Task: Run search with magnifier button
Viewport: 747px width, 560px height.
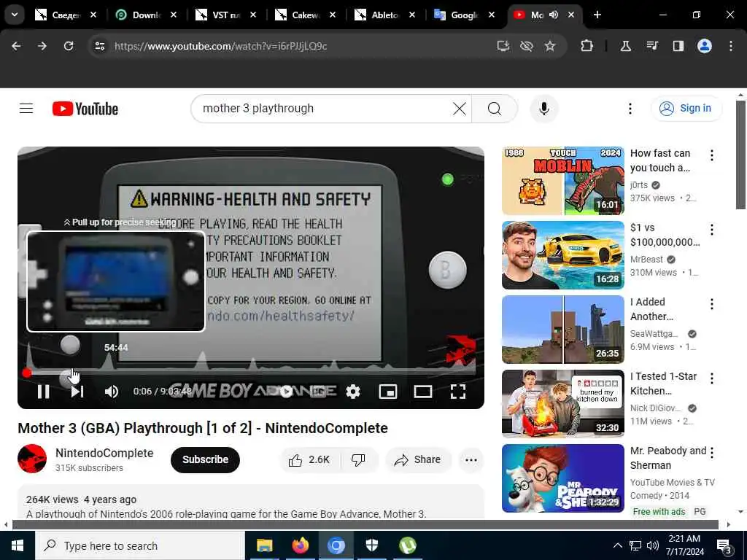Action: 495,109
